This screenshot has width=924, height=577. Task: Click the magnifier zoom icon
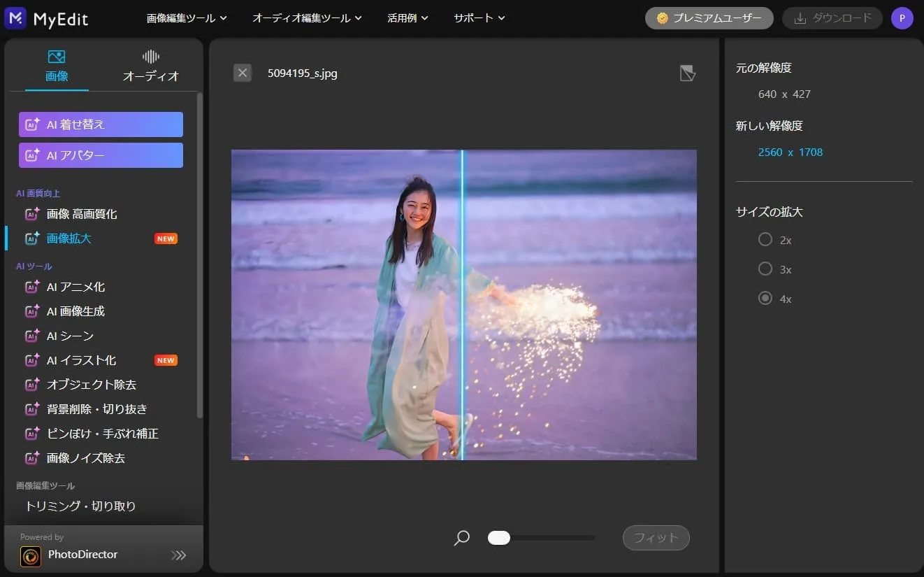click(x=462, y=538)
